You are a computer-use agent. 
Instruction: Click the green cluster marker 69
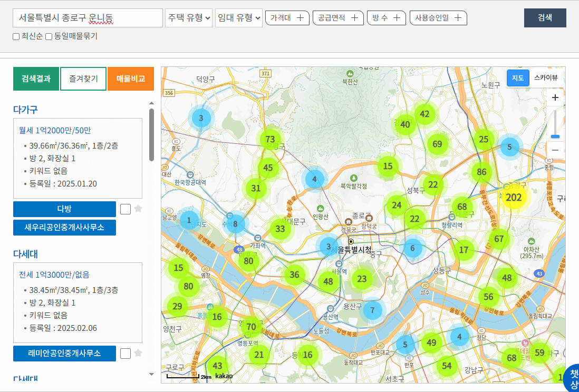point(437,144)
